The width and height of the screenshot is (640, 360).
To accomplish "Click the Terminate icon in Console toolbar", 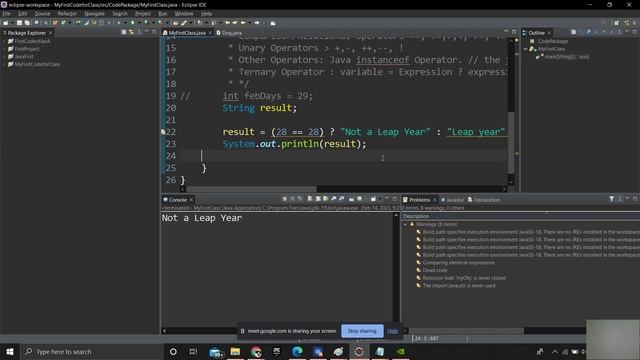I will [x=284, y=199].
